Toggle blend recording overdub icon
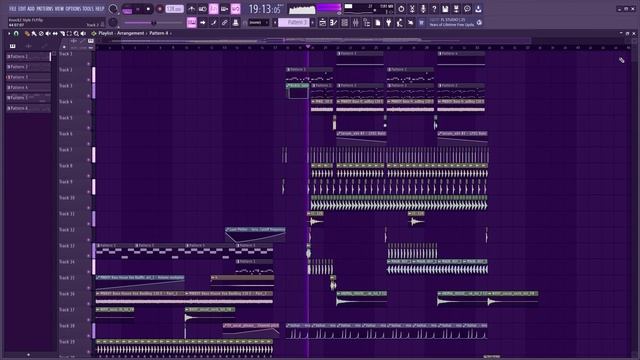The image size is (640, 360). click(x=224, y=9)
